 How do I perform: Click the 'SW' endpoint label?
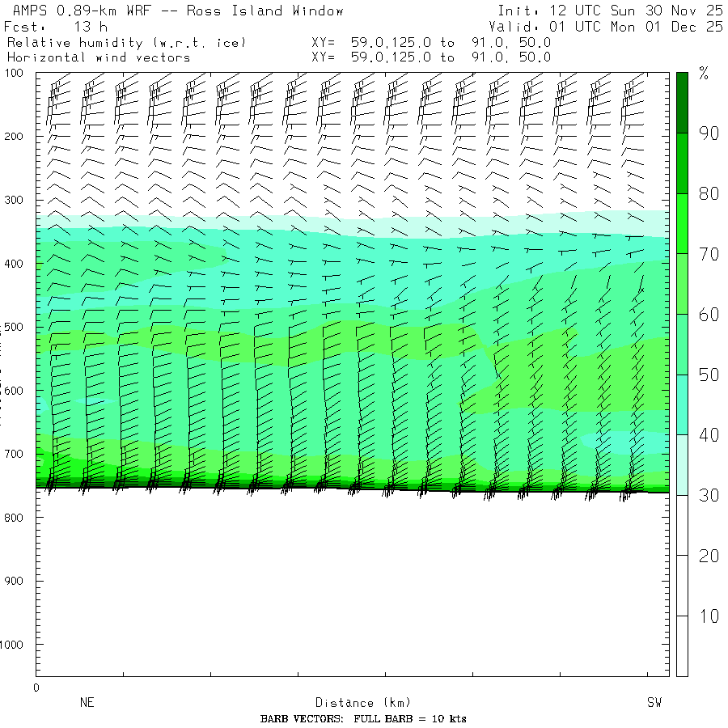(x=654, y=702)
